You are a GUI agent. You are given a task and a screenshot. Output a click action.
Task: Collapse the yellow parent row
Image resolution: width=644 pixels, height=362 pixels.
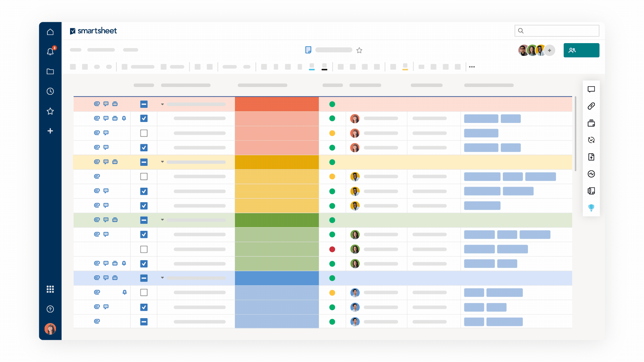click(162, 162)
